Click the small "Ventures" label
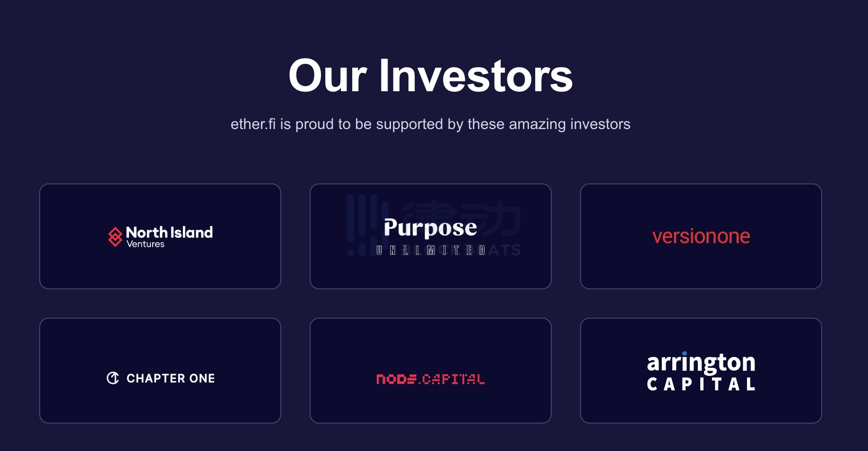The height and width of the screenshot is (451, 868). [146, 244]
